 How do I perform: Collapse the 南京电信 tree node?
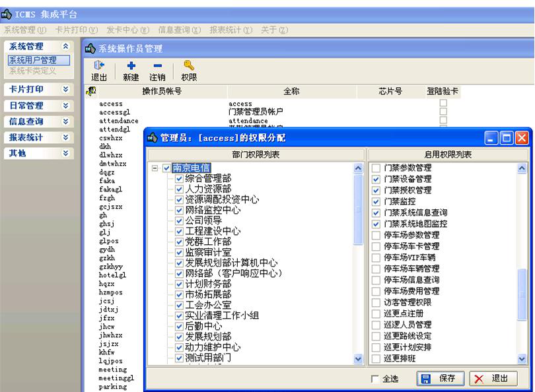(155, 168)
